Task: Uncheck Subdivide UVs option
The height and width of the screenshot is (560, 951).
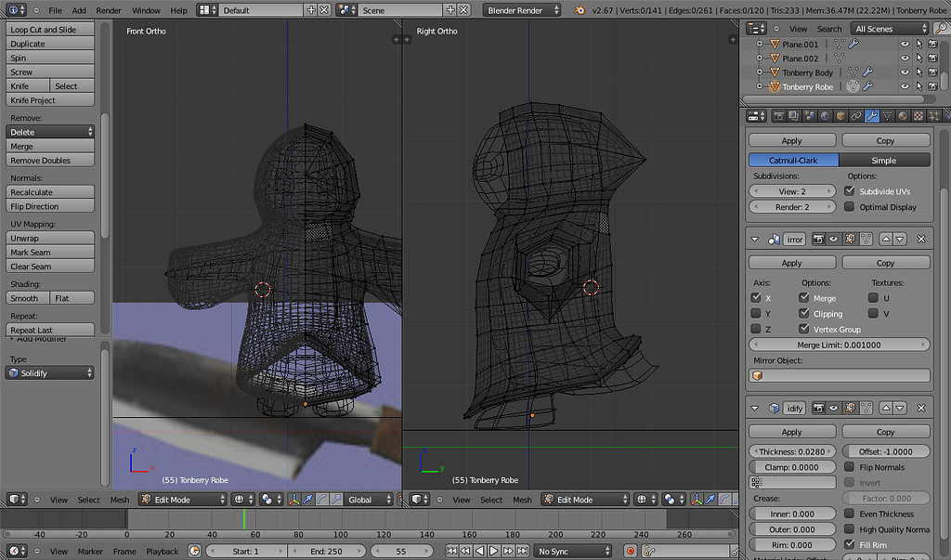Action: tap(850, 190)
